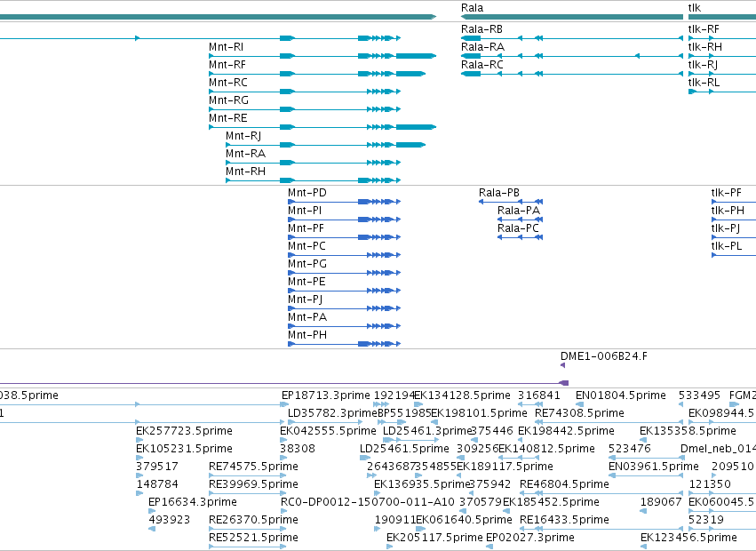Open CDS feature Mnt-PC
The height and width of the screenshot is (551, 756).
pyautogui.click(x=306, y=246)
